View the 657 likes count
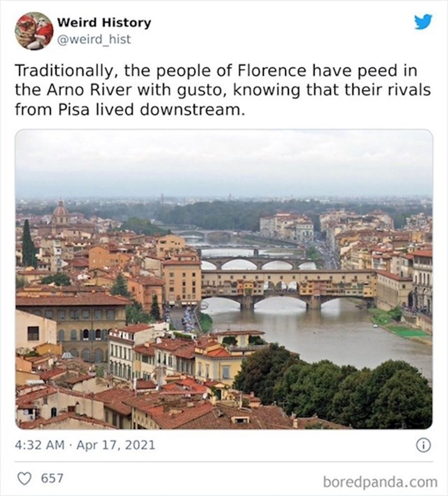Screen dimensions: 448x496 (53, 479)
